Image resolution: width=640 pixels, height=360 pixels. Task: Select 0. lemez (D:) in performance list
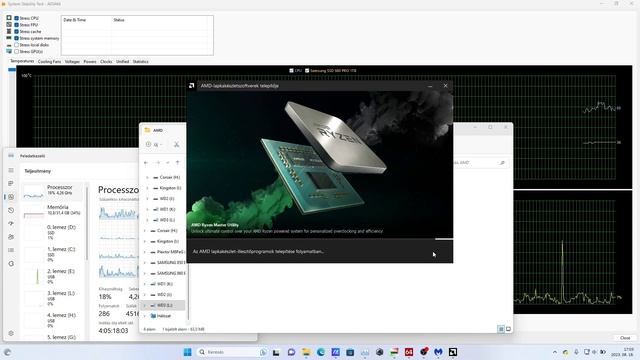pyautogui.click(x=52, y=232)
